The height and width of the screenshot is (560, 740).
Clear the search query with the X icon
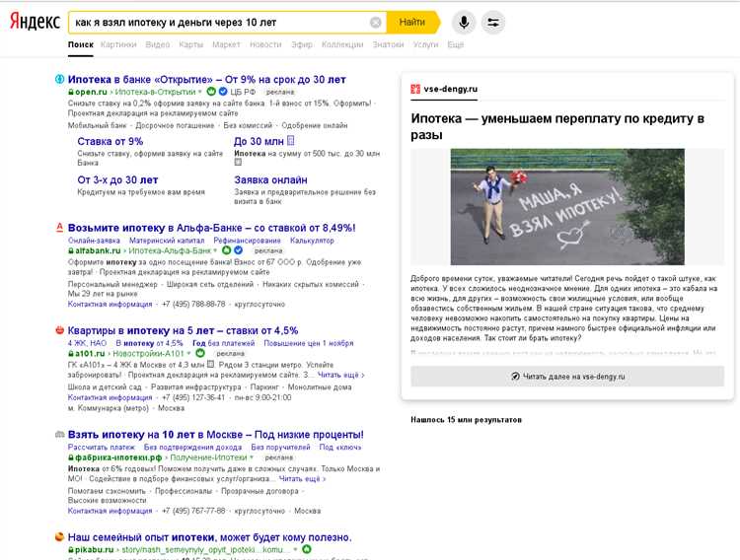tap(376, 22)
